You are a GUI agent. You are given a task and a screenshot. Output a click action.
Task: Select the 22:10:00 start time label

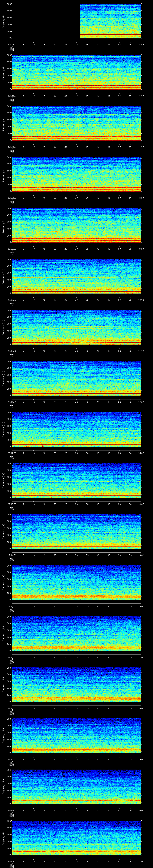12,351
